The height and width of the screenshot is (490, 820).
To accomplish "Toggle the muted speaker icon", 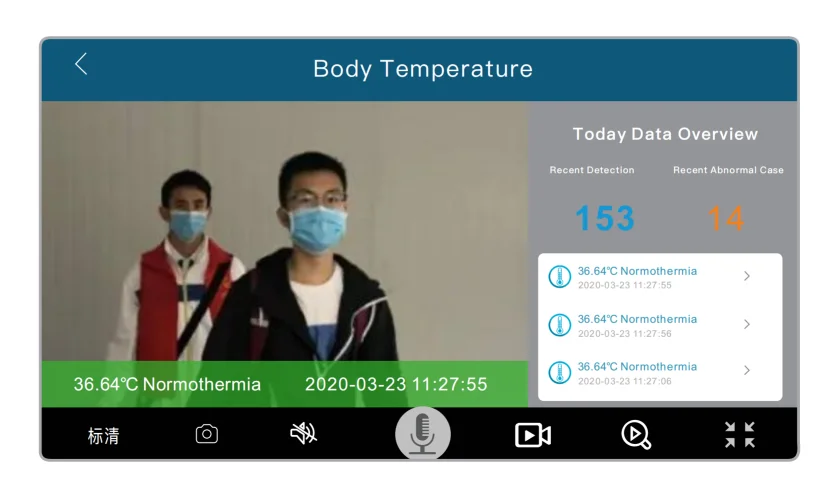I will [303, 434].
